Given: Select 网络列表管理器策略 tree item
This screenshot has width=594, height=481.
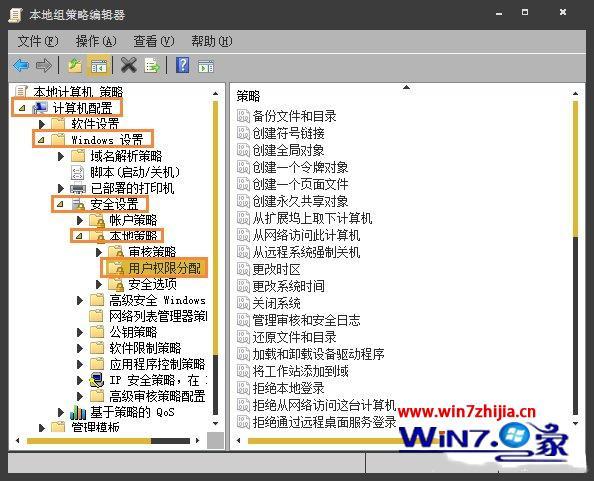Looking at the screenshot, I should (x=158, y=316).
